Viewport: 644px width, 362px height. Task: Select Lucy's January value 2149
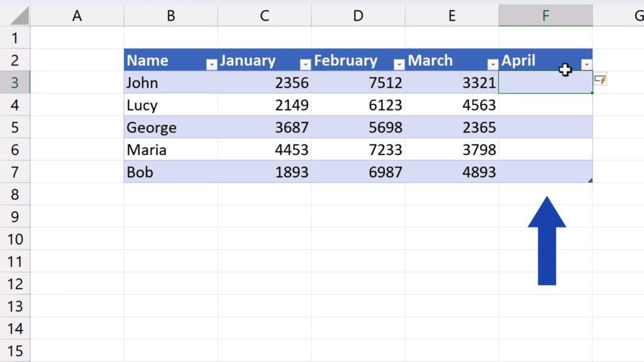tap(265, 105)
